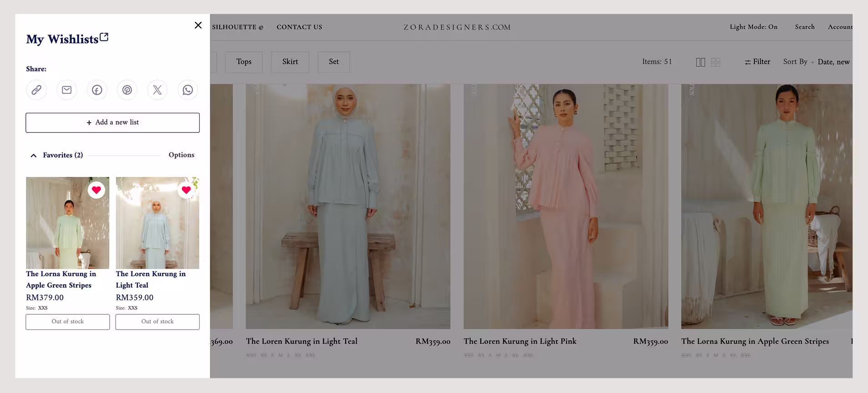Image resolution: width=868 pixels, height=393 pixels.
Task: Collapse the Favorites (2) list
Action: (34, 156)
